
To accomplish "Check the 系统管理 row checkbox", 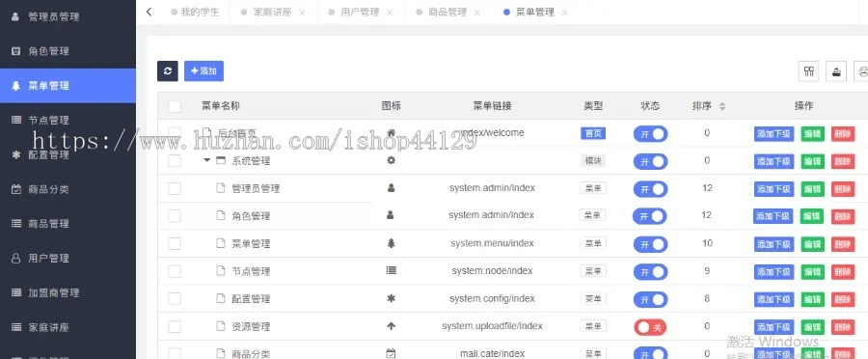I will point(175,160).
